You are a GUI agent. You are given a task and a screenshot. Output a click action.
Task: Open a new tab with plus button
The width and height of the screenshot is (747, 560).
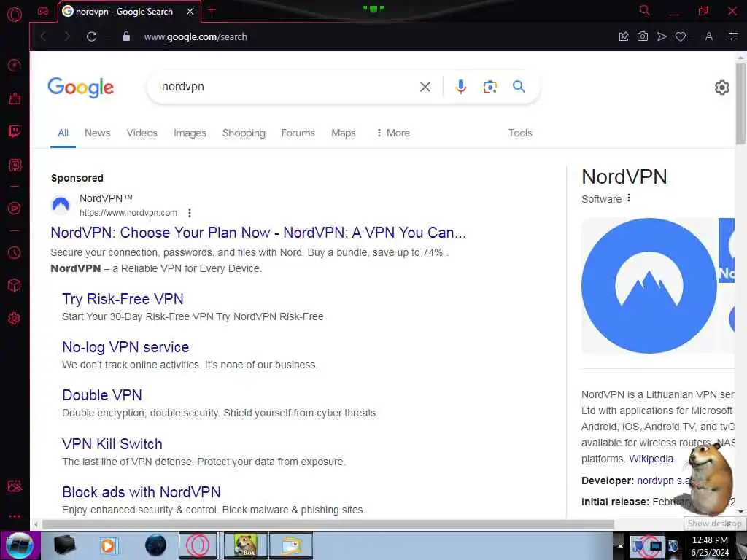[x=212, y=10]
